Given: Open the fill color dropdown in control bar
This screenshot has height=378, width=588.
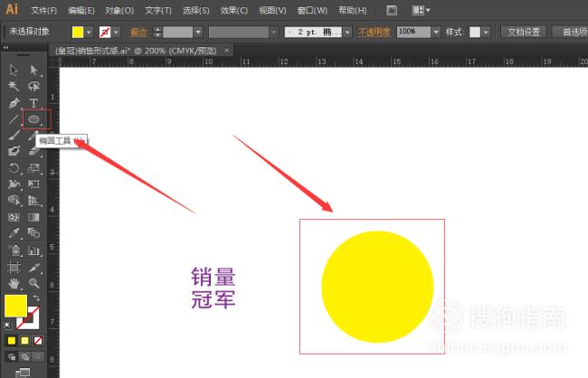Looking at the screenshot, I should tap(89, 33).
